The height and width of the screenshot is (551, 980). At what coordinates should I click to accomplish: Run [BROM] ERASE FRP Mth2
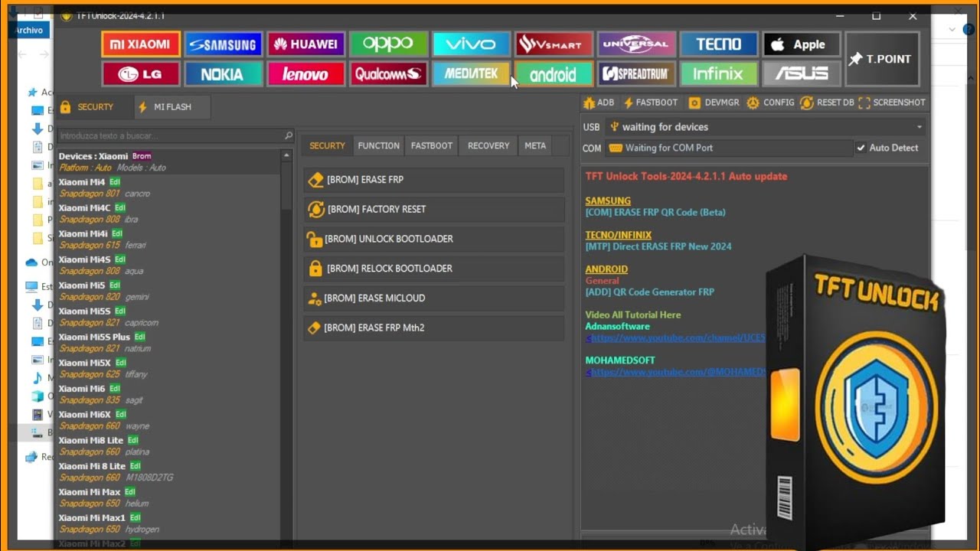point(433,328)
